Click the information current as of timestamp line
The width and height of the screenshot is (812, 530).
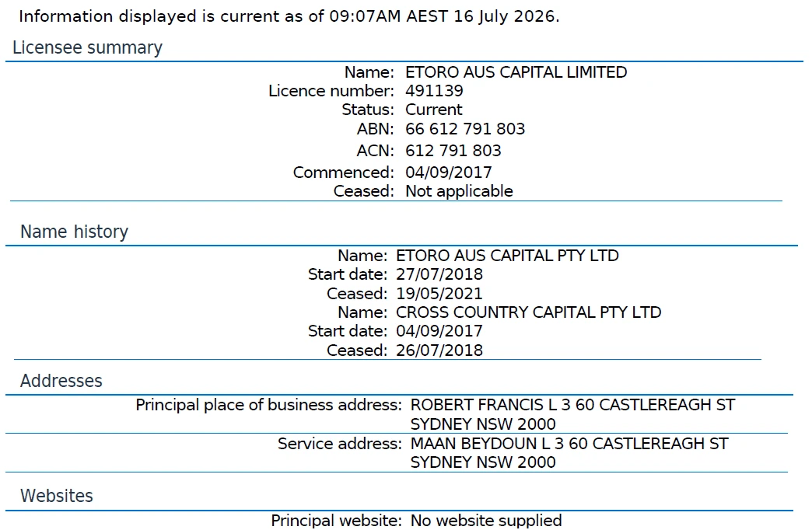click(x=289, y=16)
